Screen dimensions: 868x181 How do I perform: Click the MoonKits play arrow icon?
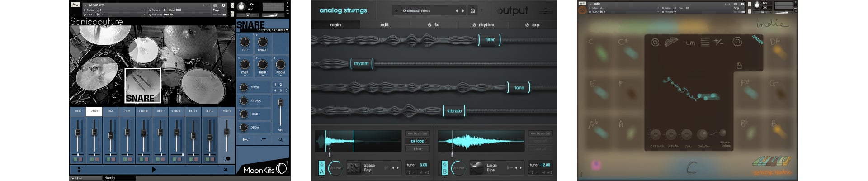point(154,170)
